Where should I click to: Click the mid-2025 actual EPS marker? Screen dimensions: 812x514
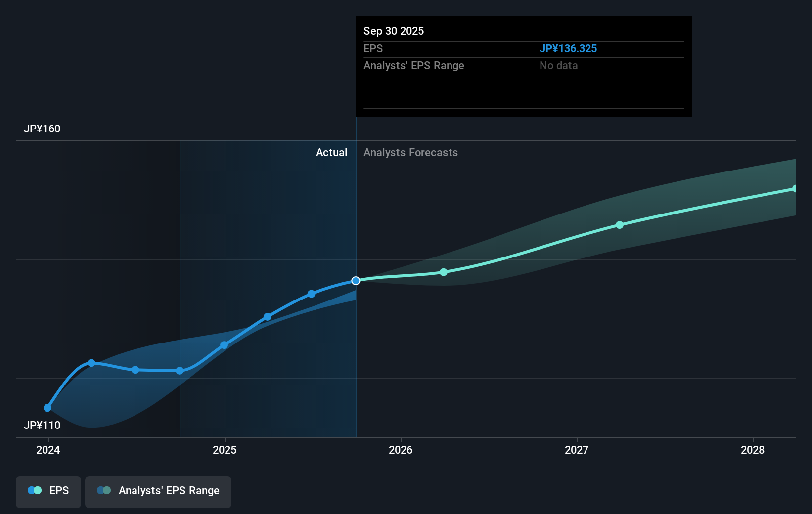pos(268,317)
